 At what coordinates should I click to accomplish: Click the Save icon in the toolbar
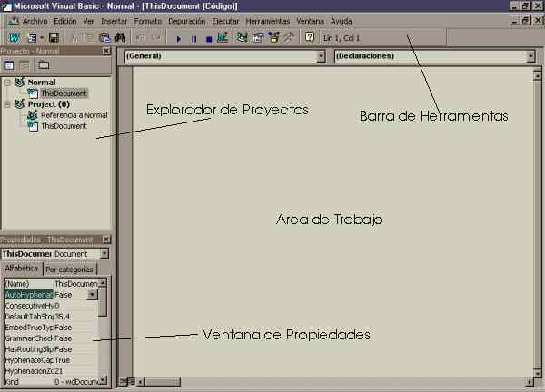(x=54, y=38)
